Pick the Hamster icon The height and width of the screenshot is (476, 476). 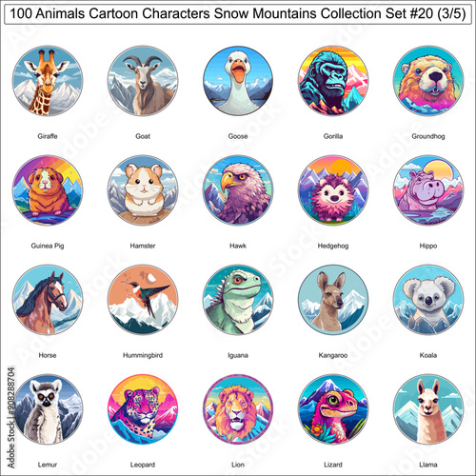(143, 190)
